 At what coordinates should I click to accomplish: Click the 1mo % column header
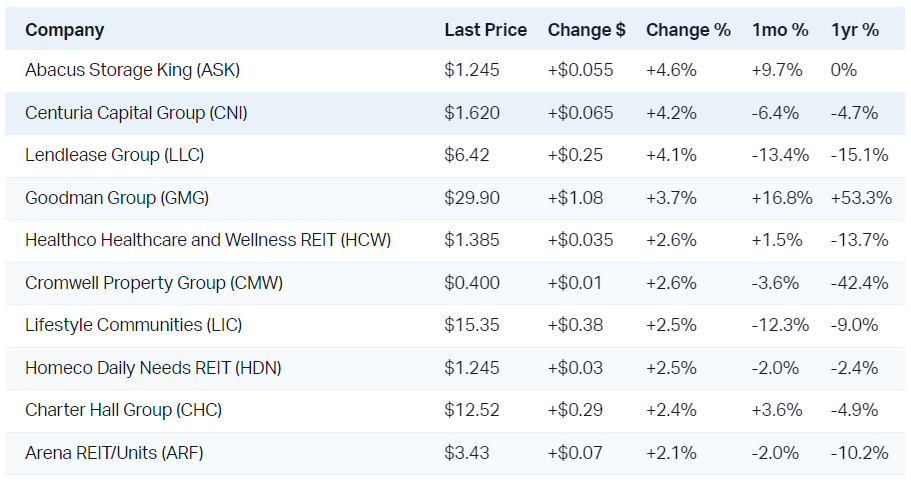(780, 30)
